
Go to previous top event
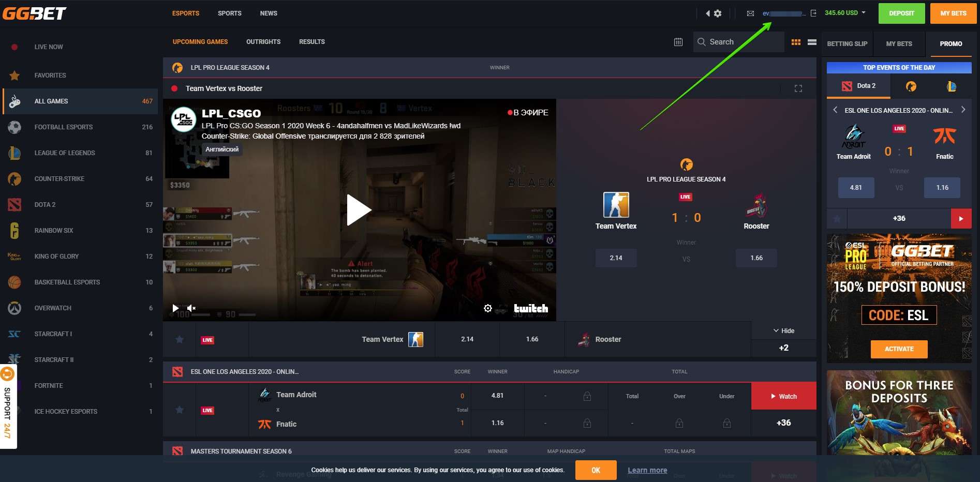click(x=835, y=110)
